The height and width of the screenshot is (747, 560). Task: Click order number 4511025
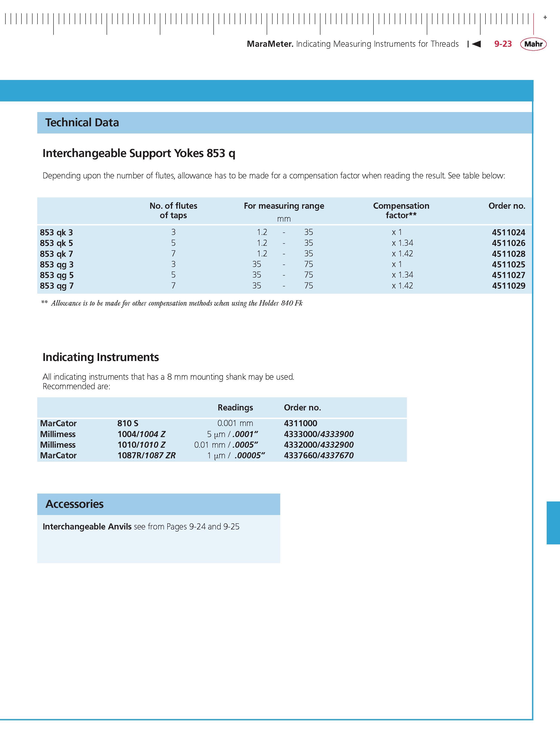508,265
